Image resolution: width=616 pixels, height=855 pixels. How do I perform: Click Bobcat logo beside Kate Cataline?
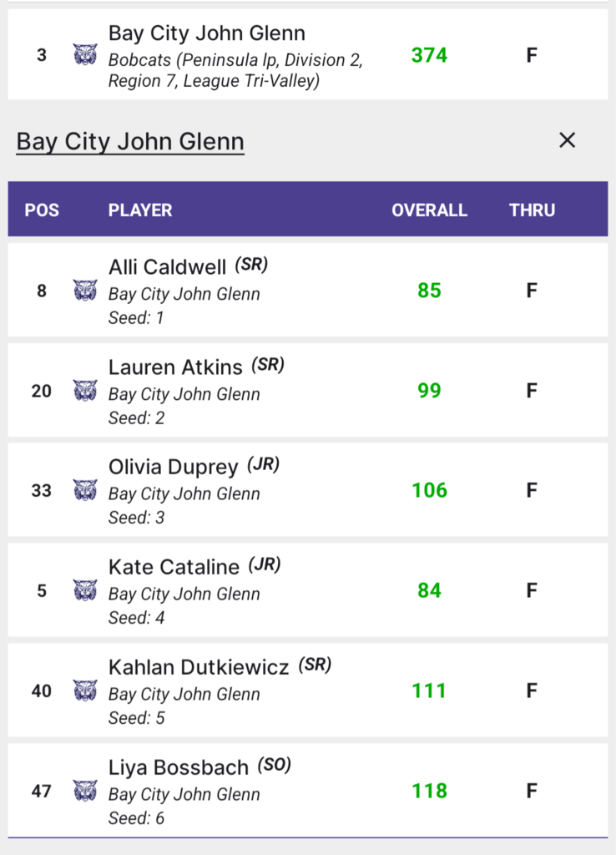[85, 590]
